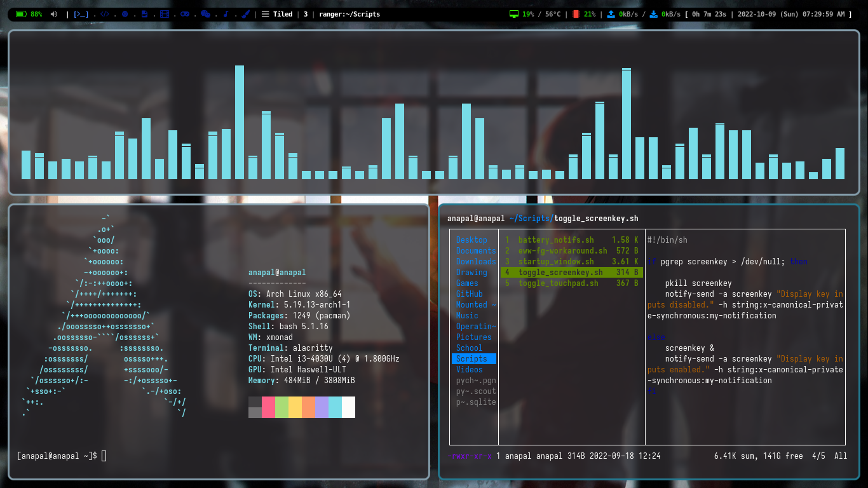Select the Downloads folder in ranger
The image size is (868, 488).
[476, 261]
